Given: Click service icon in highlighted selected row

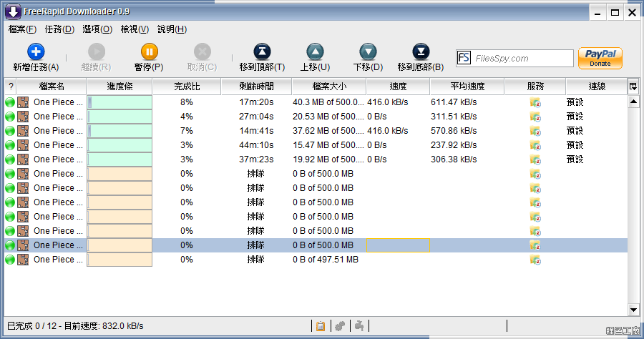Looking at the screenshot, I should pyautogui.click(x=535, y=245).
